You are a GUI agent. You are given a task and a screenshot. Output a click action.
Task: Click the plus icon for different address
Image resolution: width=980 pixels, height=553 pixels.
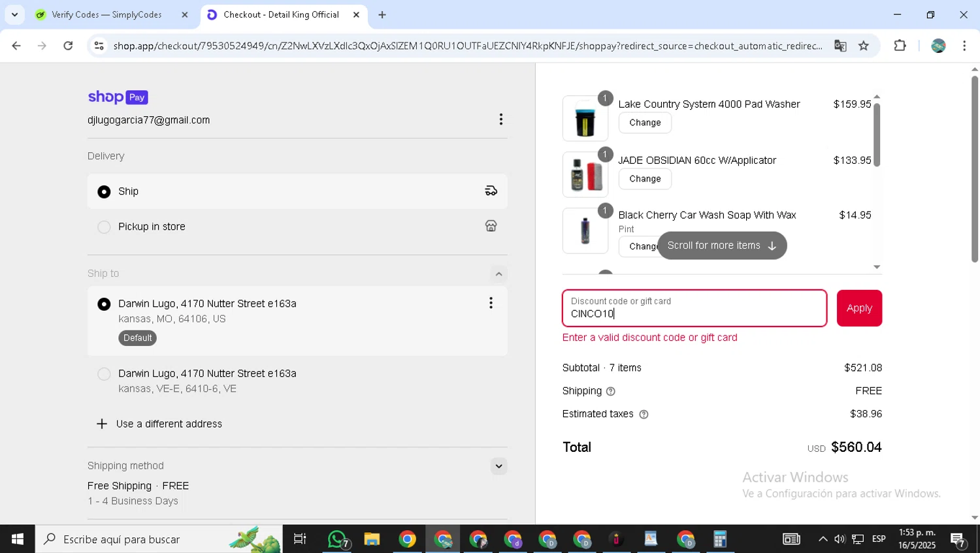coord(102,424)
